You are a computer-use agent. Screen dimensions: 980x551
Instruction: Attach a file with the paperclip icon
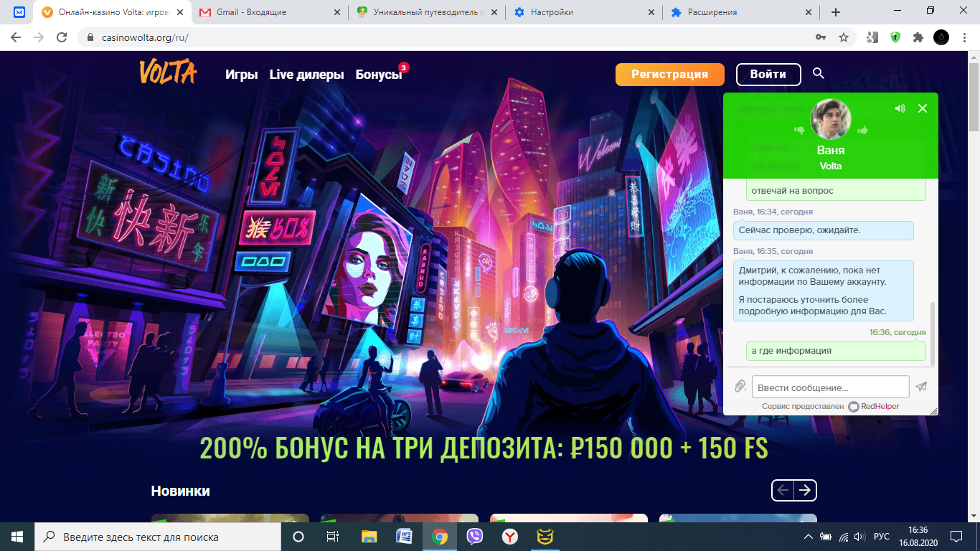740,387
